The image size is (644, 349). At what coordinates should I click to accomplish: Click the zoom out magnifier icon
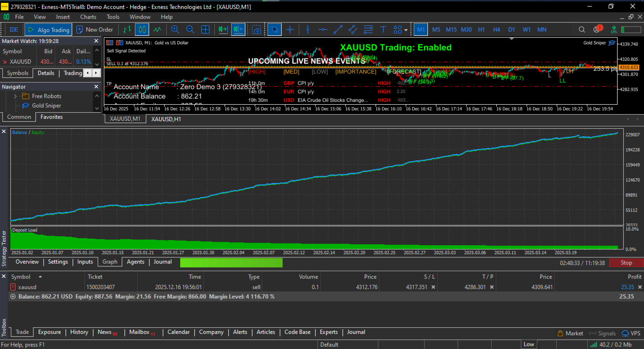tap(190, 30)
